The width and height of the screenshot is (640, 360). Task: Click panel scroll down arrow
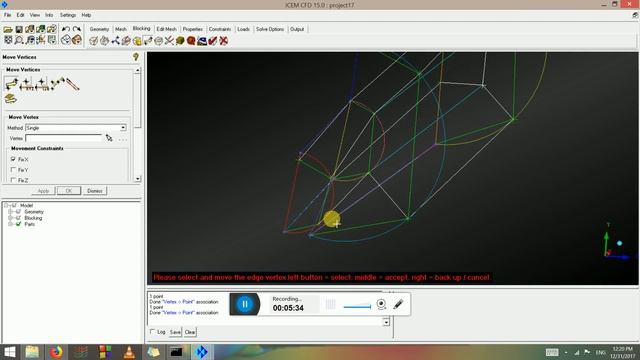[138, 179]
